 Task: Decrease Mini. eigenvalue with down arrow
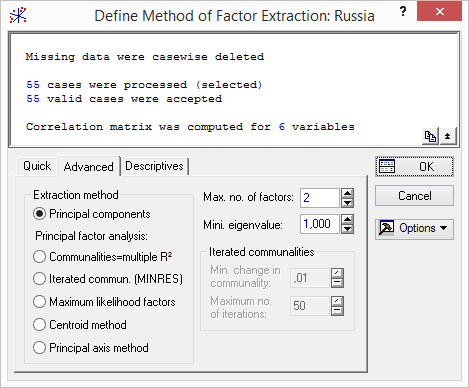(347, 229)
